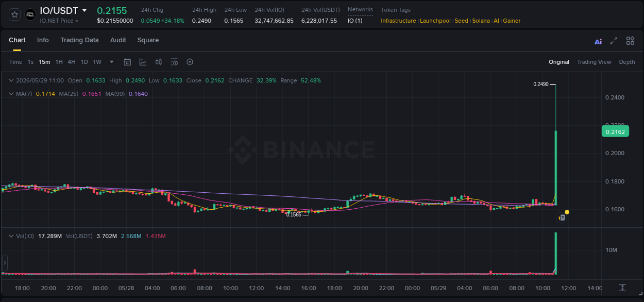
Task: Open the hexagon chart settings icon
Action: point(190,62)
